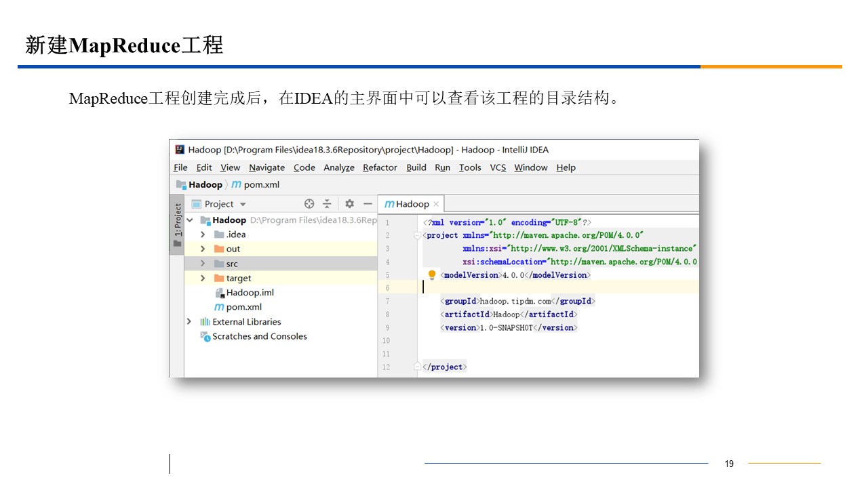Collapse the Hadoop root project node
The height and width of the screenshot is (488, 868).
pos(190,220)
